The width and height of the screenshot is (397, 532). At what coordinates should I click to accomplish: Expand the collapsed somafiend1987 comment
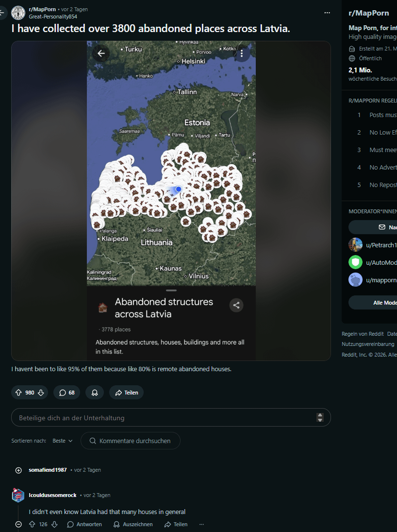coord(18,470)
